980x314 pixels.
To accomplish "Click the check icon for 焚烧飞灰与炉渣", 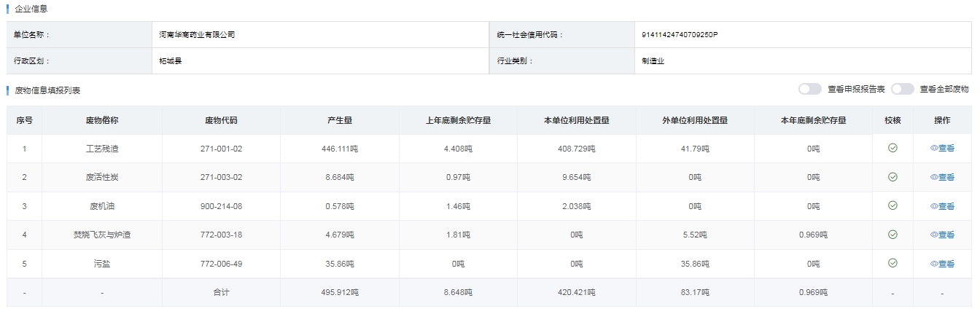I will pyautogui.click(x=892, y=235).
